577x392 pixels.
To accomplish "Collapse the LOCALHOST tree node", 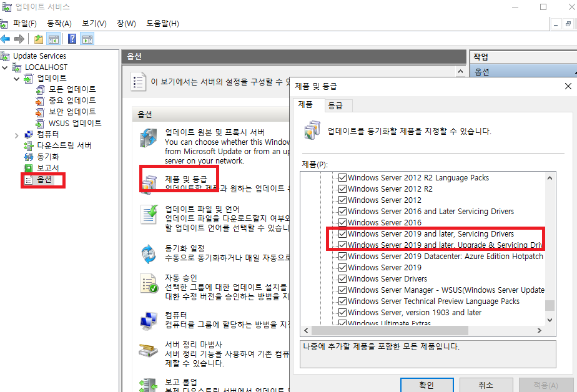I will (x=5, y=67).
